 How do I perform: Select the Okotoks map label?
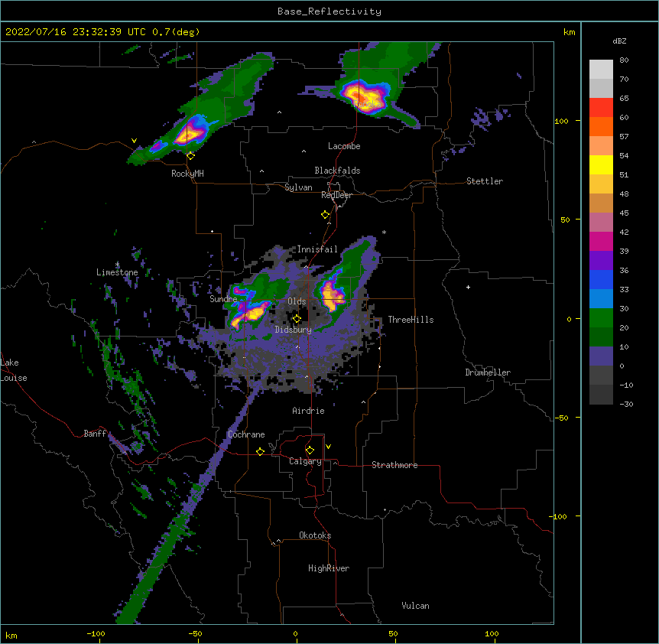[315, 535]
